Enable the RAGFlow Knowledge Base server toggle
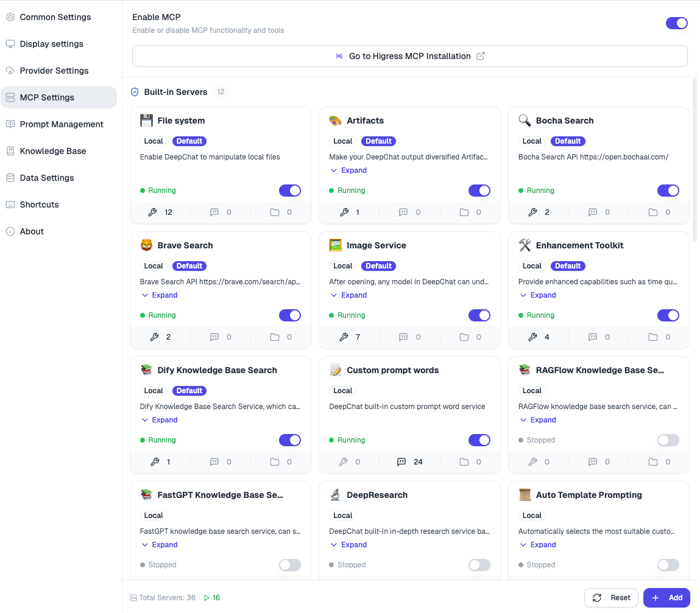The height and width of the screenshot is (613, 700). 668,440
